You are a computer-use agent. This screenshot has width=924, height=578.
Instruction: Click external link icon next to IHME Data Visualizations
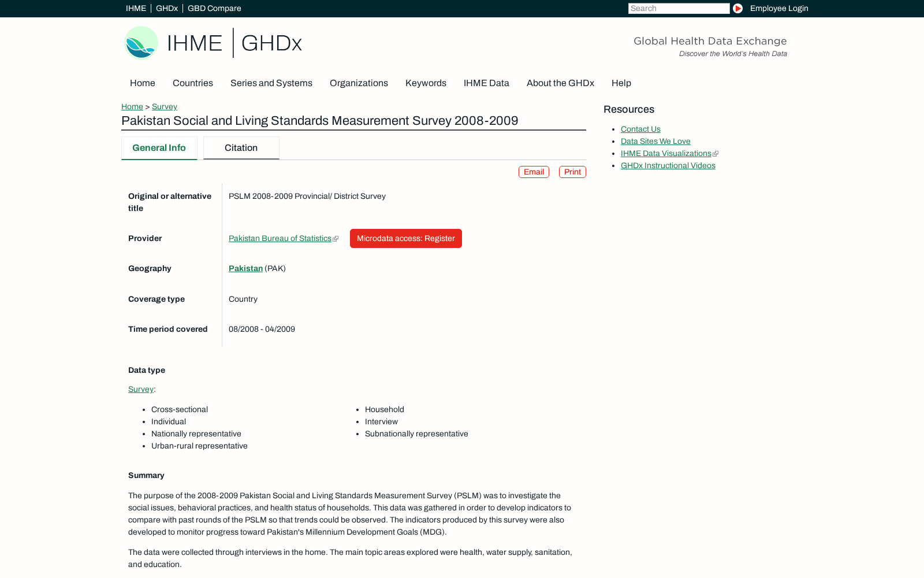[716, 154]
